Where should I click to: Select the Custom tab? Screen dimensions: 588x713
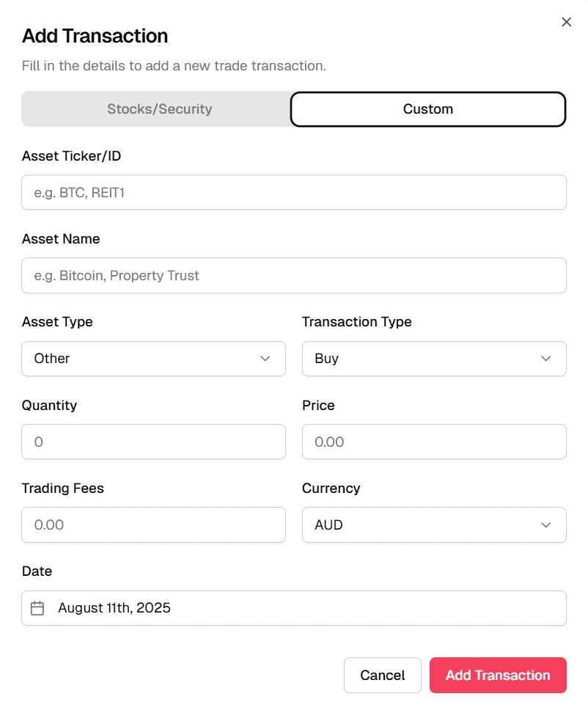pos(427,109)
